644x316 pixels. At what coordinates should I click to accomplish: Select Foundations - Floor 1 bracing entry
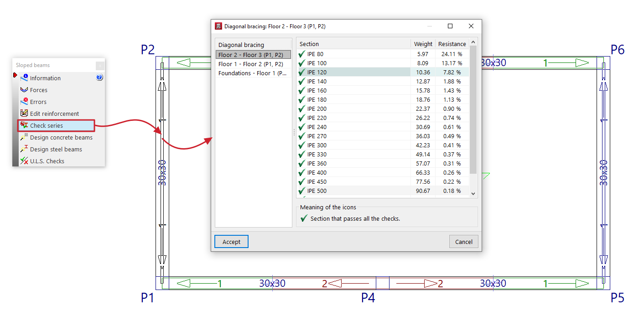click(253, 73)
